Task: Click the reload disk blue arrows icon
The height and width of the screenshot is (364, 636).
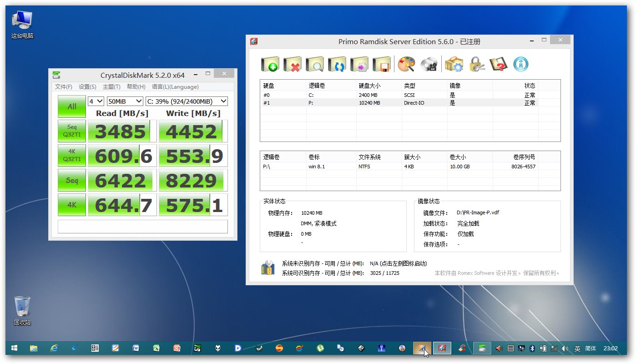Action: (337, 65)
